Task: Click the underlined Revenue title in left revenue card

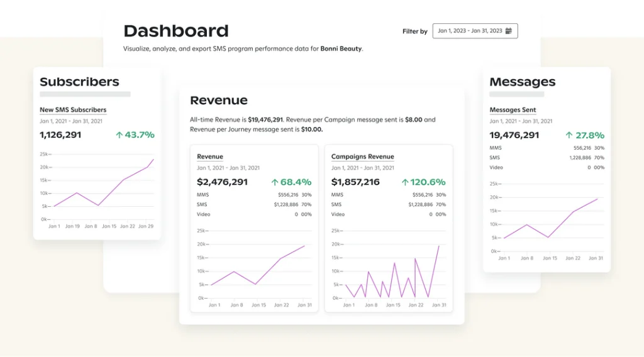Action: point(210,157)
